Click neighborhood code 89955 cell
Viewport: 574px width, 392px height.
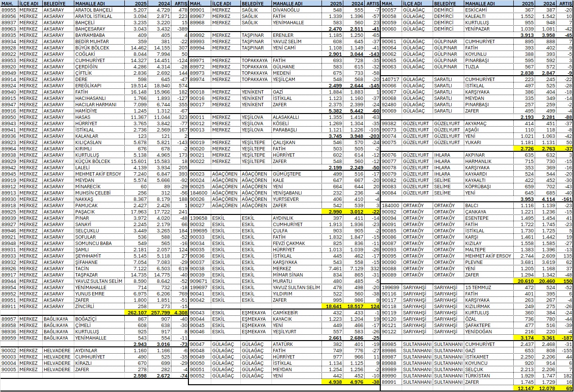point(9,10)
